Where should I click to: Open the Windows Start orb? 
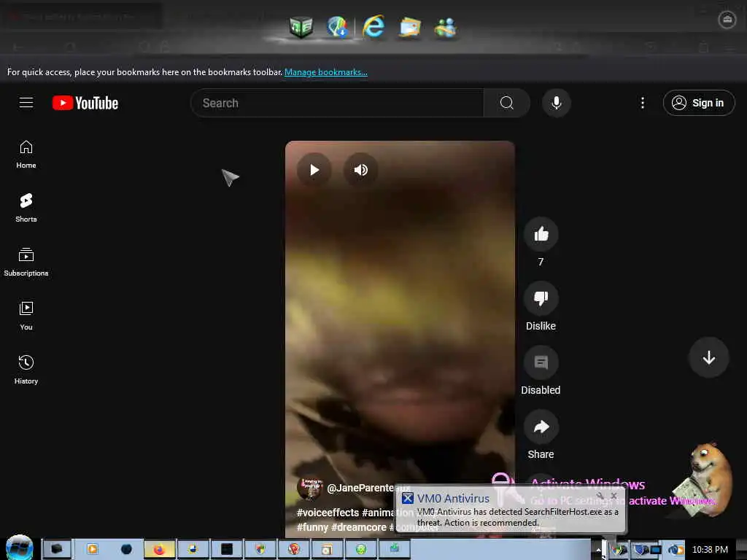pos(20,548)
